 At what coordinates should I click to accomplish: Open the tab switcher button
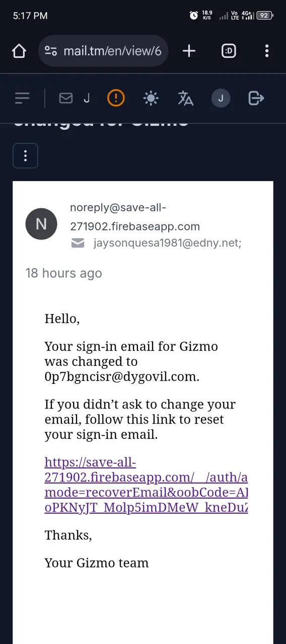pyautogui.click(x=229, y=51)
